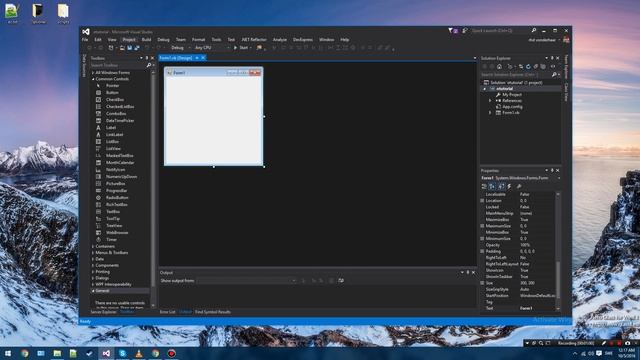Click Save All toolbar icon

(137, 48)
